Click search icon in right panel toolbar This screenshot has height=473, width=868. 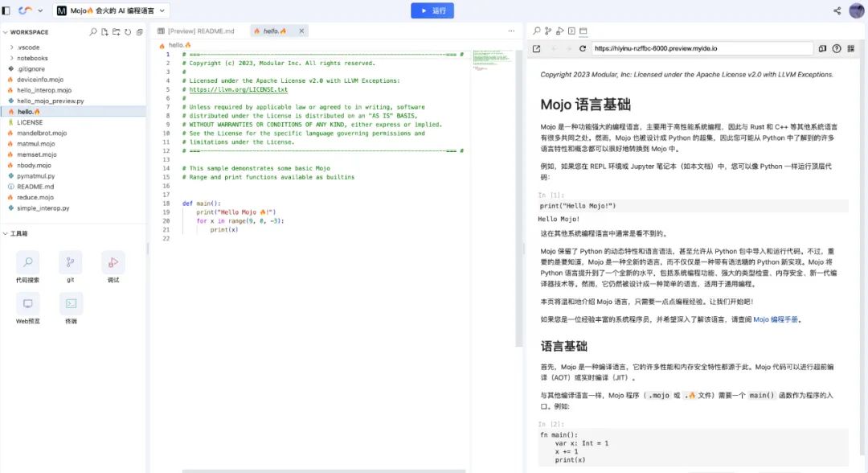click(x=536, y=31)
